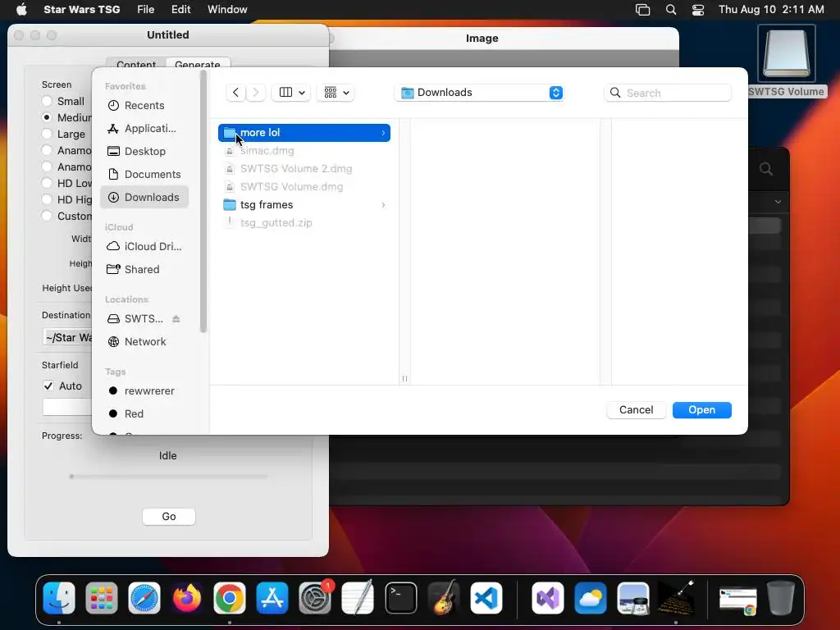Click the progress bar under Idle
Viewport: 840px width, 630px height.
[168, 477]
